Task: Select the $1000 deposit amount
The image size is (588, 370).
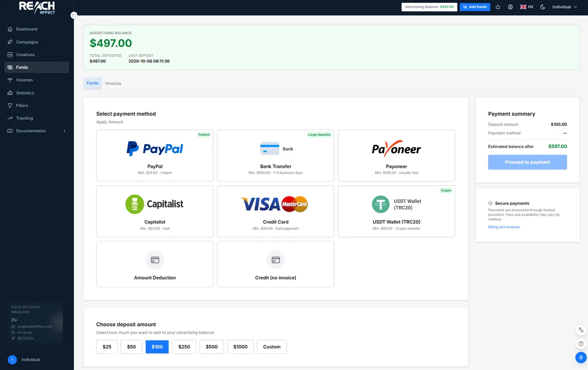Action: pyautogui.click(x=240, y=347)
